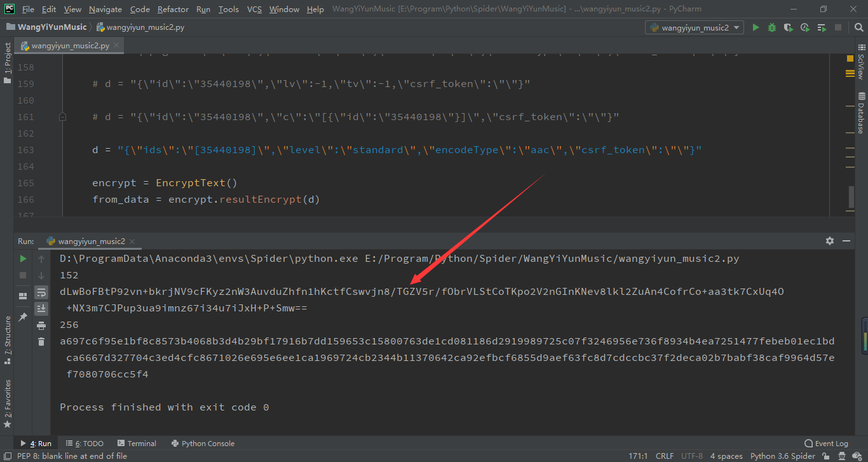Open the Terminal tool tab
Viewport: 868px width, 462px height.
coord(136,444)
